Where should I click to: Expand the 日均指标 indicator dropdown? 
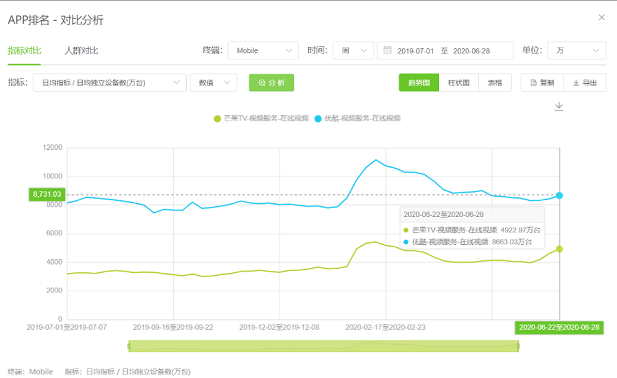109,83
